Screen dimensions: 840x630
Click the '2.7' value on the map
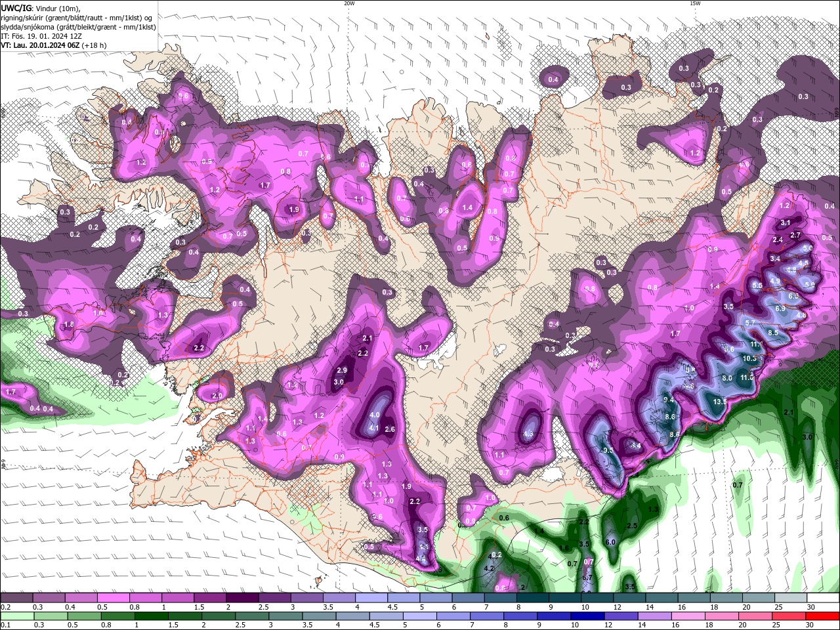pos(795,234)
